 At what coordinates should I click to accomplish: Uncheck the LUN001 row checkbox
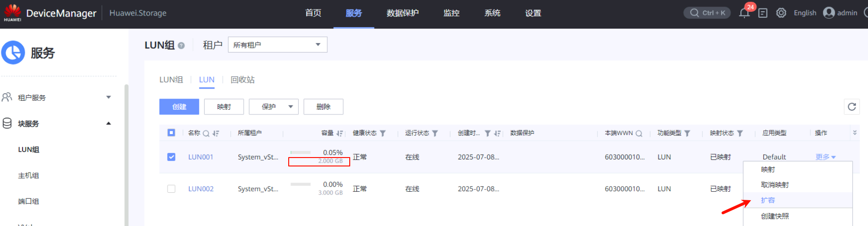point(171,157)
